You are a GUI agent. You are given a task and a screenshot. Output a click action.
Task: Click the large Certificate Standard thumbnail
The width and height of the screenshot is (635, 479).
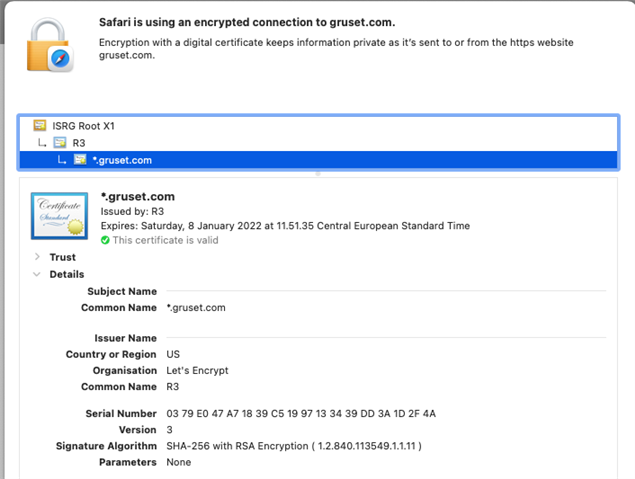[x=60, y=216]
